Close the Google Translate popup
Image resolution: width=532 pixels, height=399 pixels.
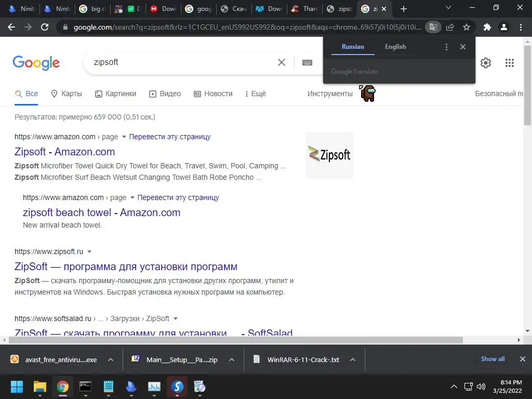463,47
